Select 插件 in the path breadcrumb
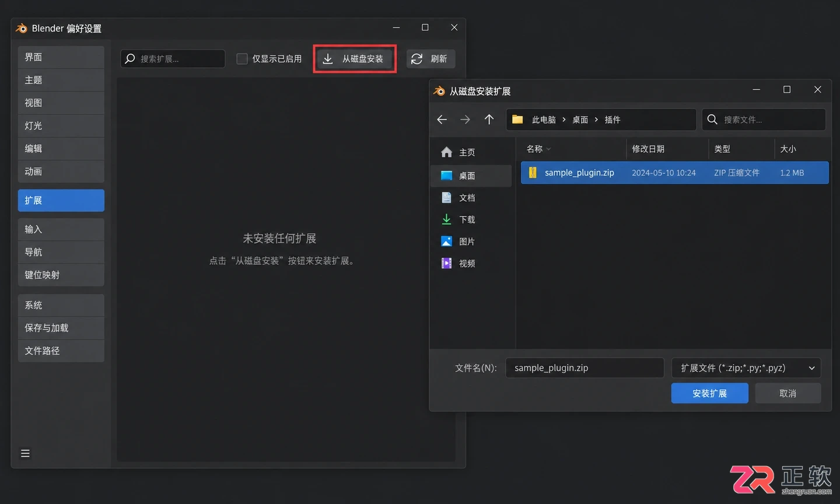The width and height of the screenshot is (840, 504). click(x=612, y=120)
